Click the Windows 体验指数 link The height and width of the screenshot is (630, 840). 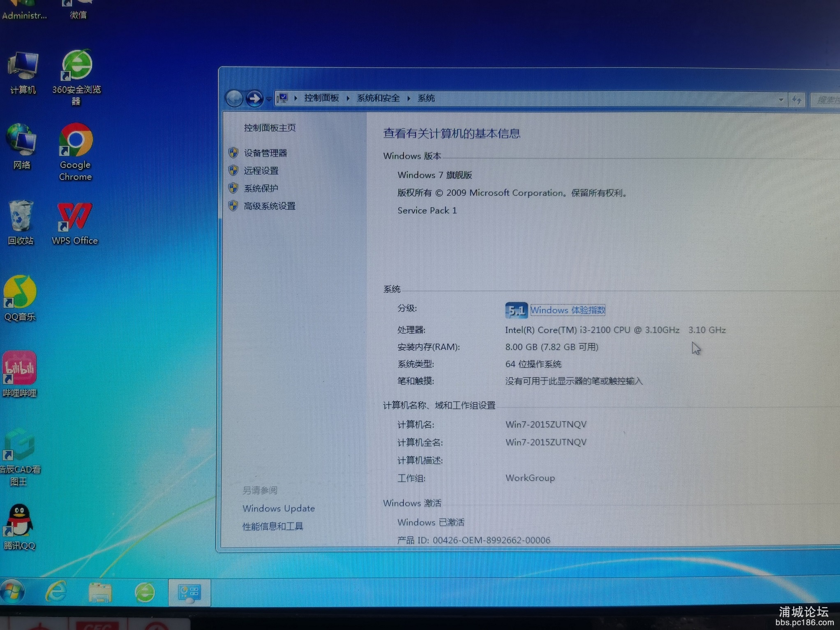click(568, 310)
